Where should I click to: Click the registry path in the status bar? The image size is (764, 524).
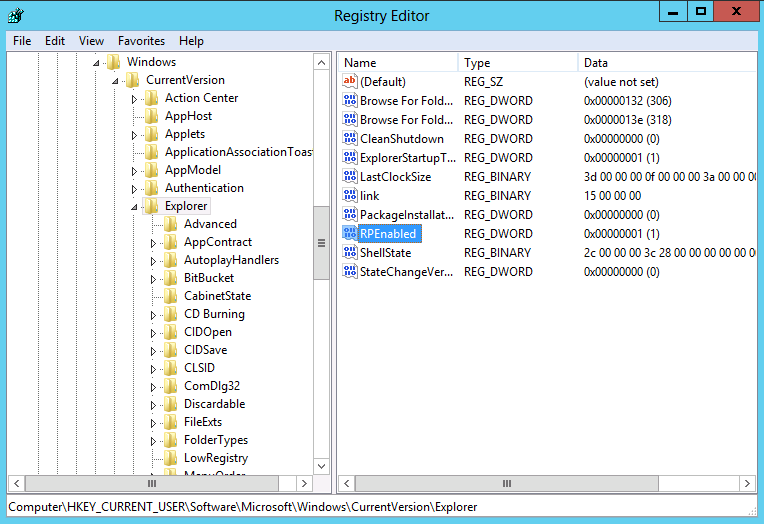[x=243, y=507]
